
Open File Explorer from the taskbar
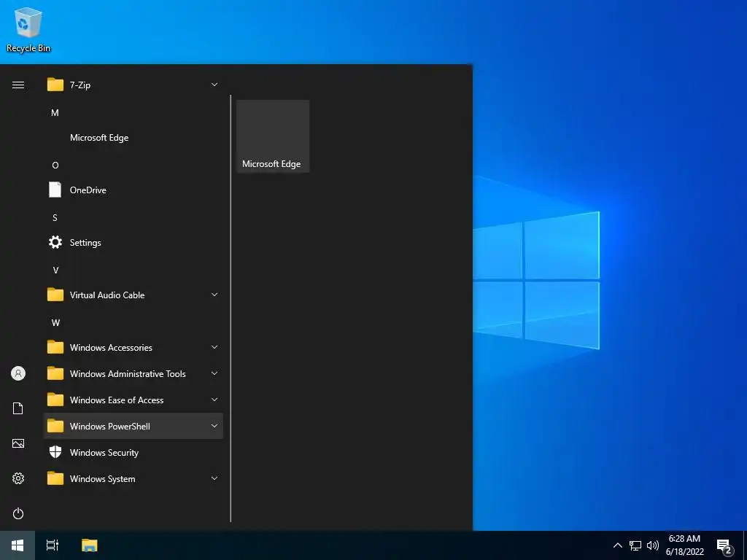pyautogui.click(x=90, y=545)
